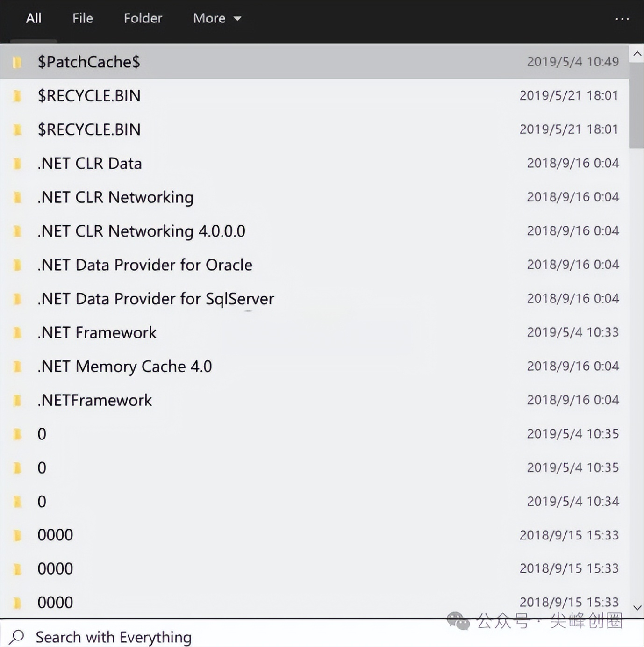The height and width of the screenshot is (647, 644).
Task: Click the .NET CLR Networking 4.0.0.0 folder icon
Action: tap(17, 231)
